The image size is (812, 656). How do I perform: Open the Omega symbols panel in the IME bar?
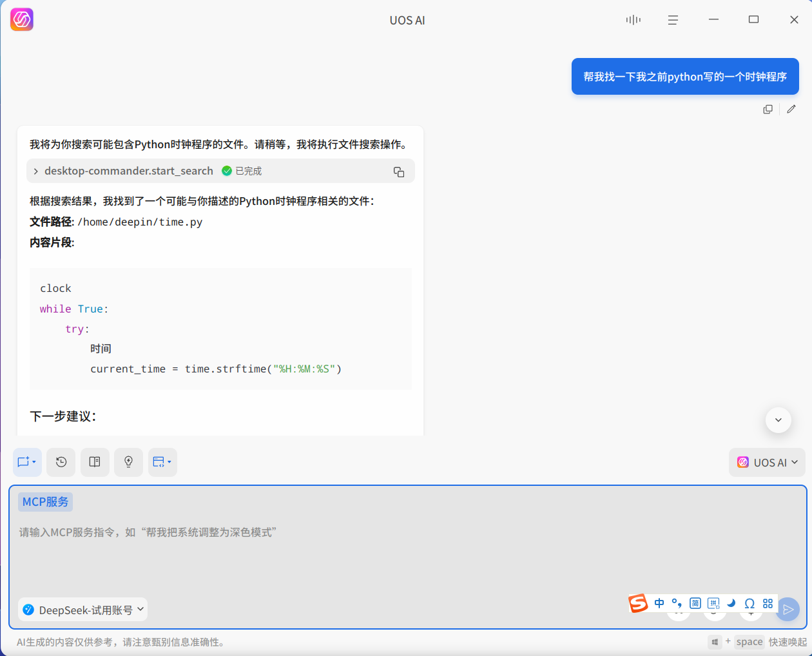pos(749,603)
